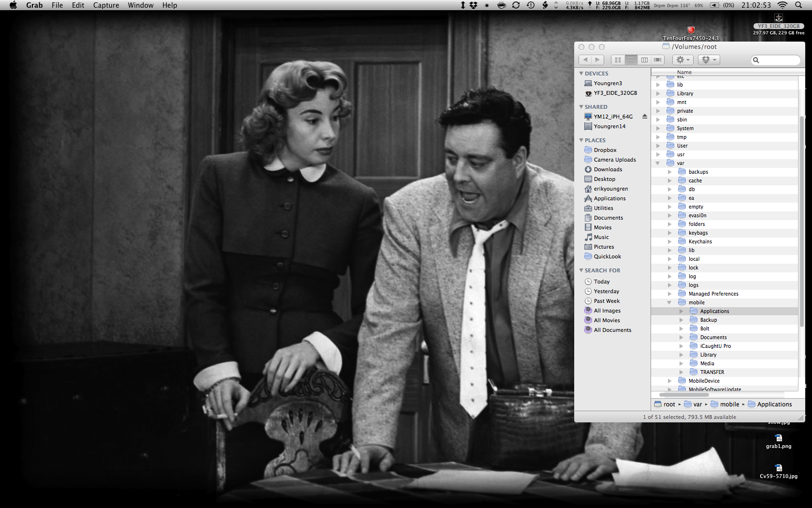Switch Finder to Cover Flow view

(x=657, y=60)
